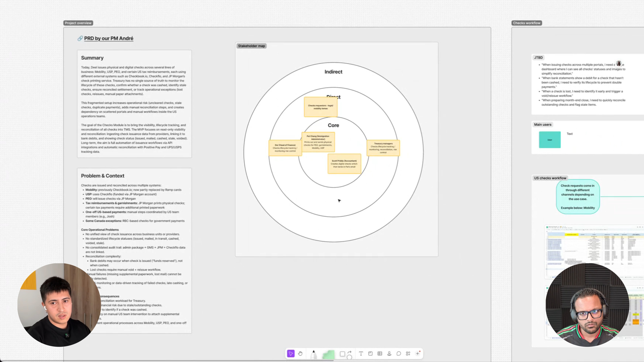Pick the Marker pencil tool
Viewport: 644px width, 362px height.
coord(313,354)
